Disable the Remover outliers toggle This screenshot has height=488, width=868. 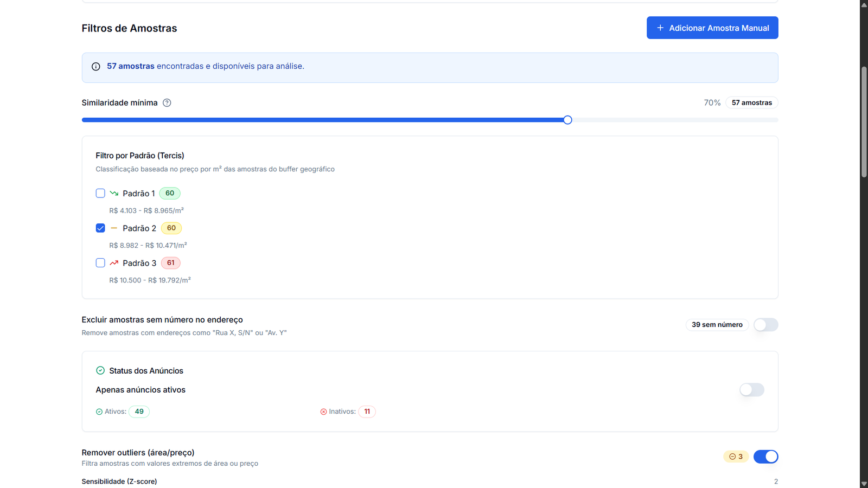(765, 457)
